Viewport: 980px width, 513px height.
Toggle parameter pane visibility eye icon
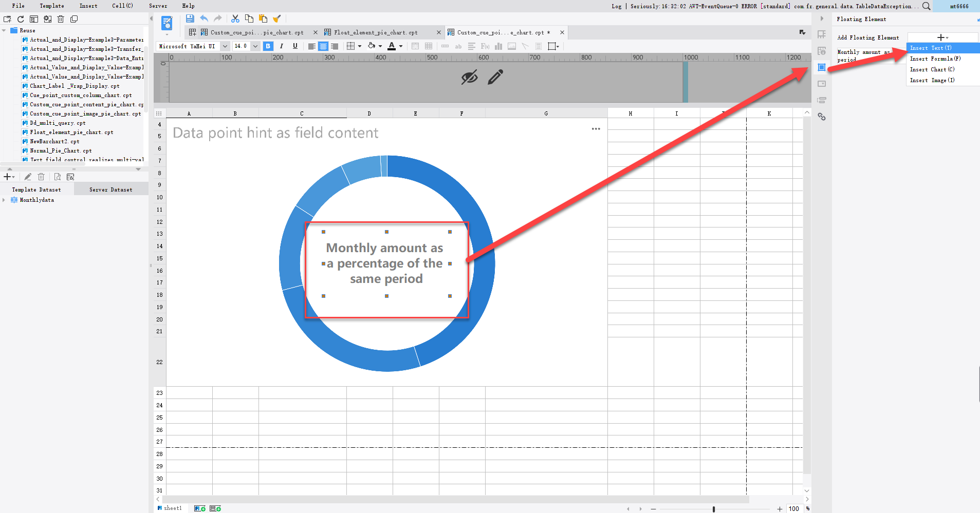click(469, 77)
